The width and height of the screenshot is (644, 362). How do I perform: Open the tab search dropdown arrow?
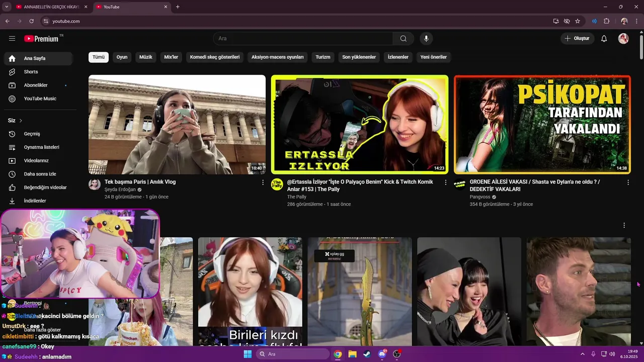(x=7, y=7)
